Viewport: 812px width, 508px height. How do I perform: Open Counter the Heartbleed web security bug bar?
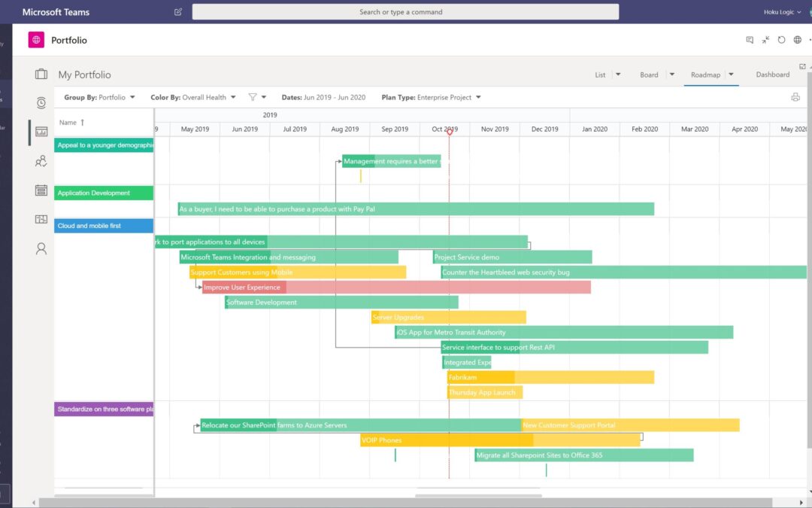coord(623,272)
